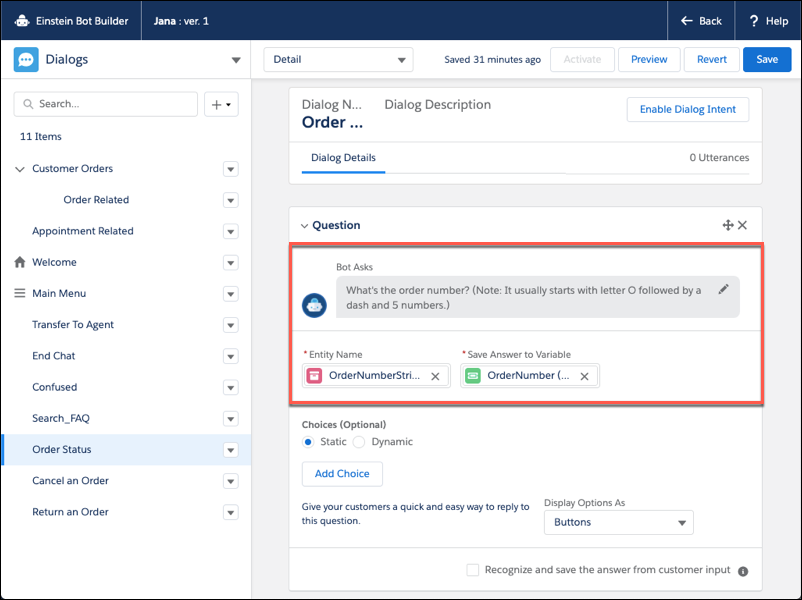This screenshot has height=600, width=802.
Task: Select the Transfer To Agent dialog
Action: pyautogui.click(x=73, y=325)
